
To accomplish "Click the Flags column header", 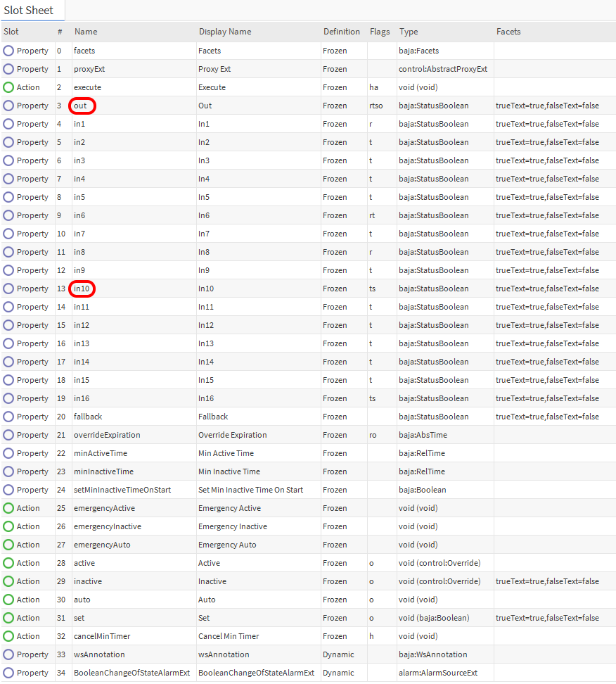I will click(x=380, y=32).
